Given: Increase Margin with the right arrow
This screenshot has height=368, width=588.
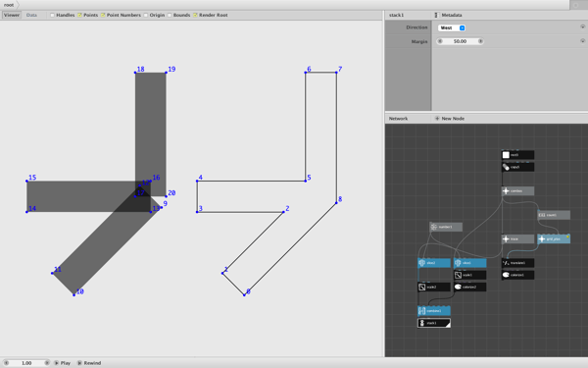Looking at the screenshot, I should (x=480, y=41).
